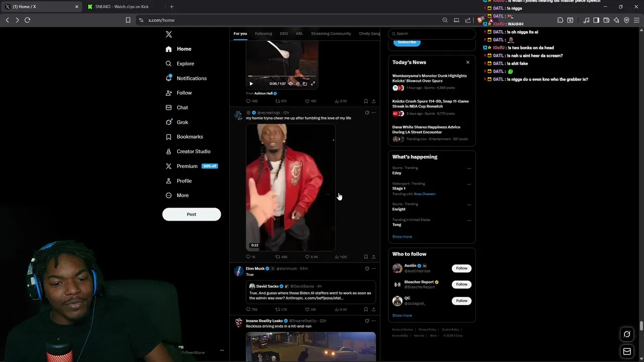Seek on the video progress bar
This screenshot has width=644, height=362.
[282, 76]
